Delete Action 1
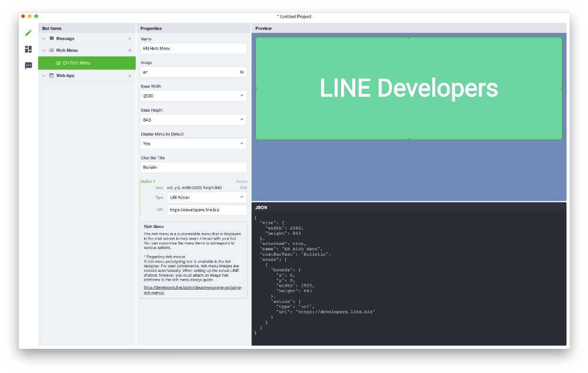The image size is (588, 373). point(241,182)
